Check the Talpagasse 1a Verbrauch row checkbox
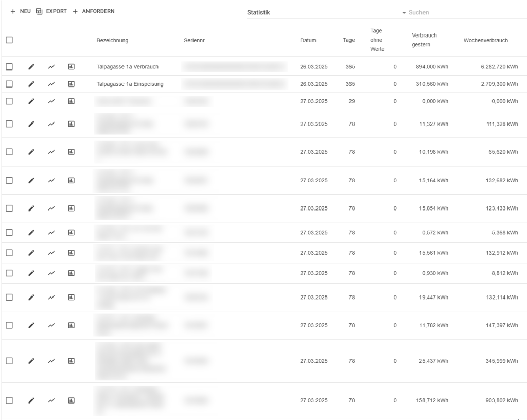The height and width of the screenshot is (420, 527). point(9,67)
